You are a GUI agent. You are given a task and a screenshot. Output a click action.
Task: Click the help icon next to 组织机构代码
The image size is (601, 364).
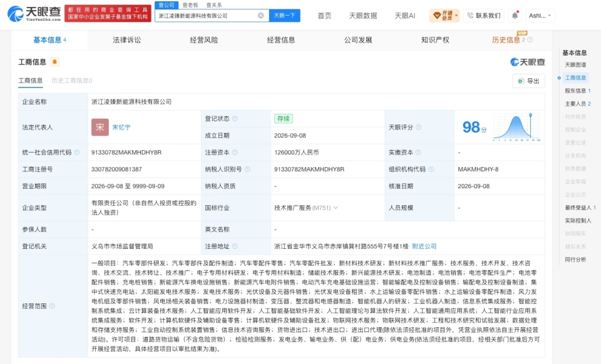[x=431, y=169]
